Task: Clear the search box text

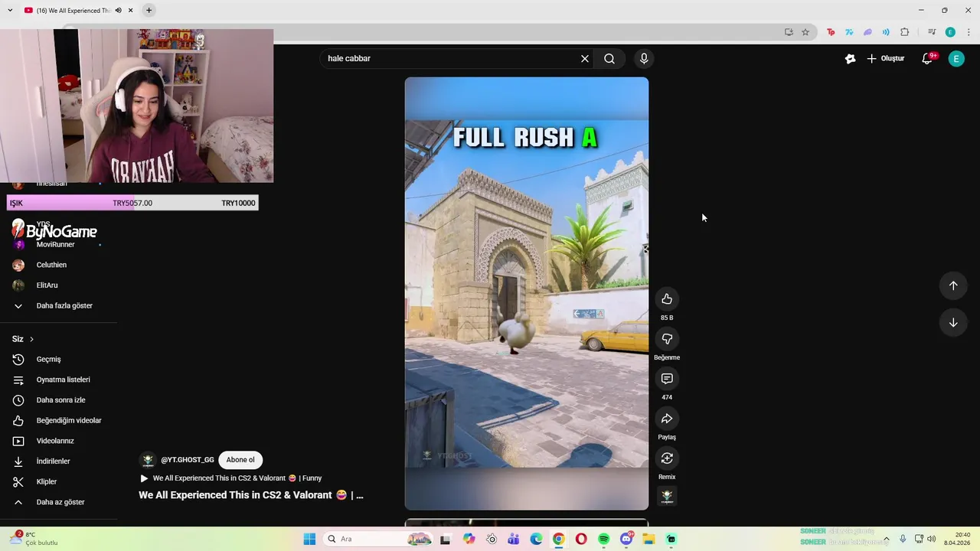Action: point(585,58)
